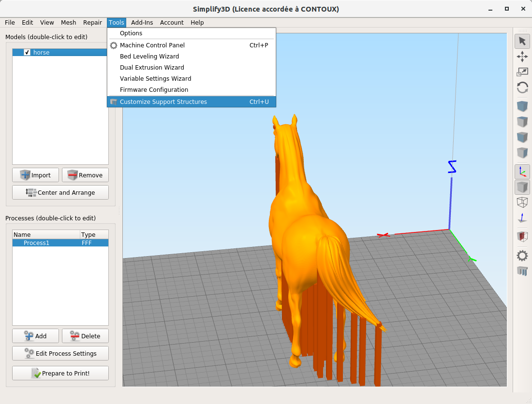532x404 pixels.
Task: Open cross section view tool
Action: click(x=522, y=237)
